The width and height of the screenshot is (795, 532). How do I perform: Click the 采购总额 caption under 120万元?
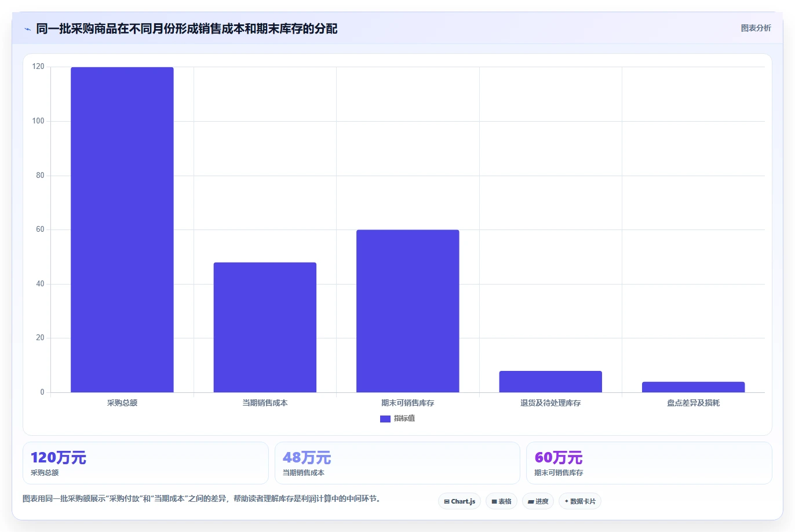tap(45, 473)
